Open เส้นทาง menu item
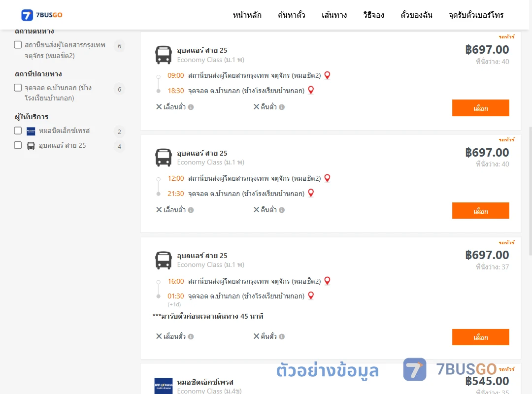This screenshot has width=532, height=394. (x=334, y=15)
